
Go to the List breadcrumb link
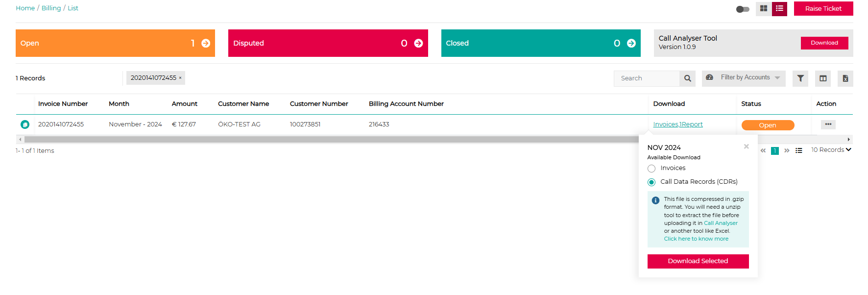point(73,8)
